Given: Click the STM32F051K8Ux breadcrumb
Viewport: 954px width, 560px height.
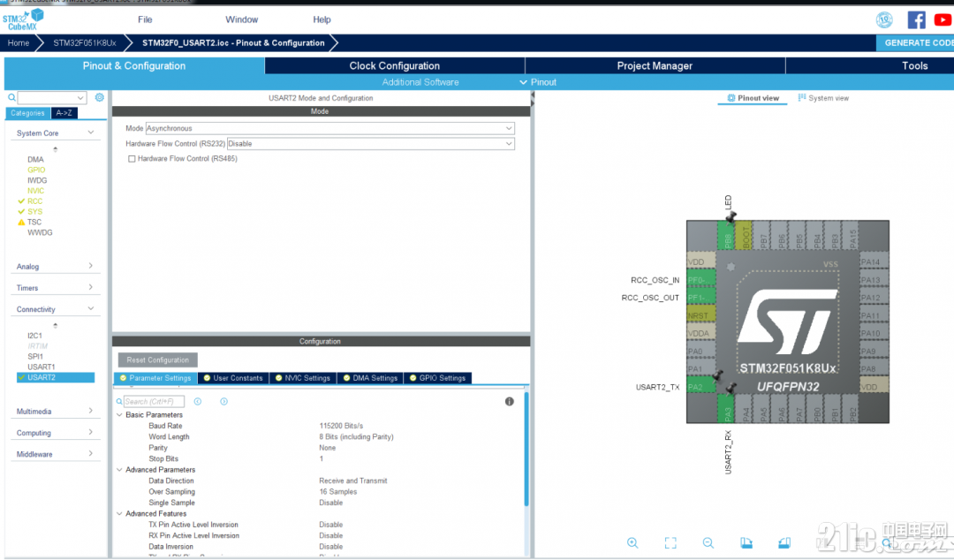Looking at the screenshot, I should 85,42.
